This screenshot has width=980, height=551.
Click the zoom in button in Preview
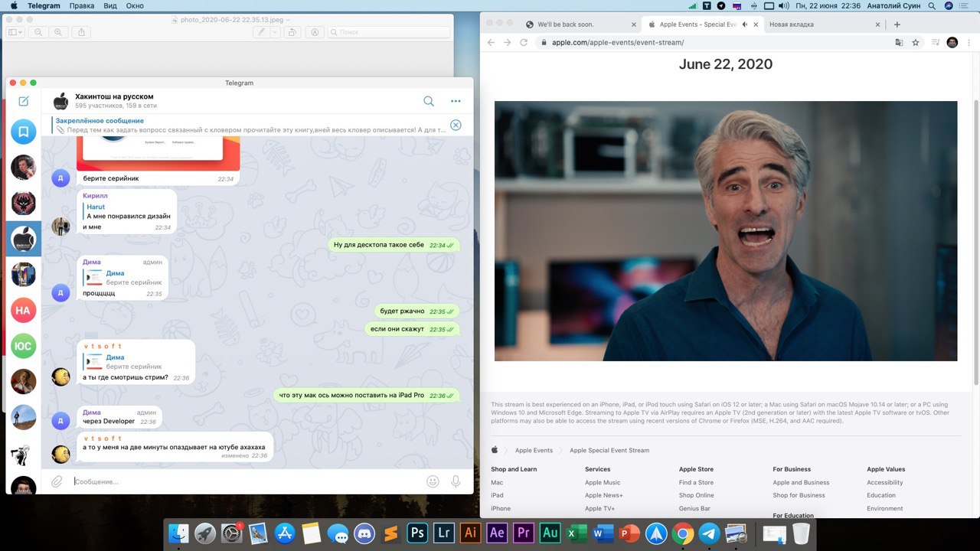pyautogui.click(x=58, y=32)
